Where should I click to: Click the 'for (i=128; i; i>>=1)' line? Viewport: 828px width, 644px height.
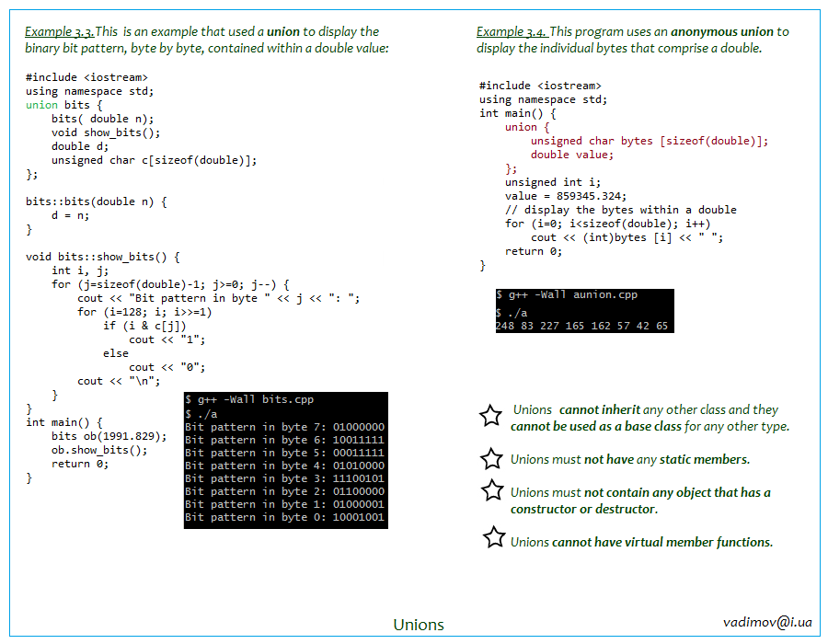coord(144,312)
